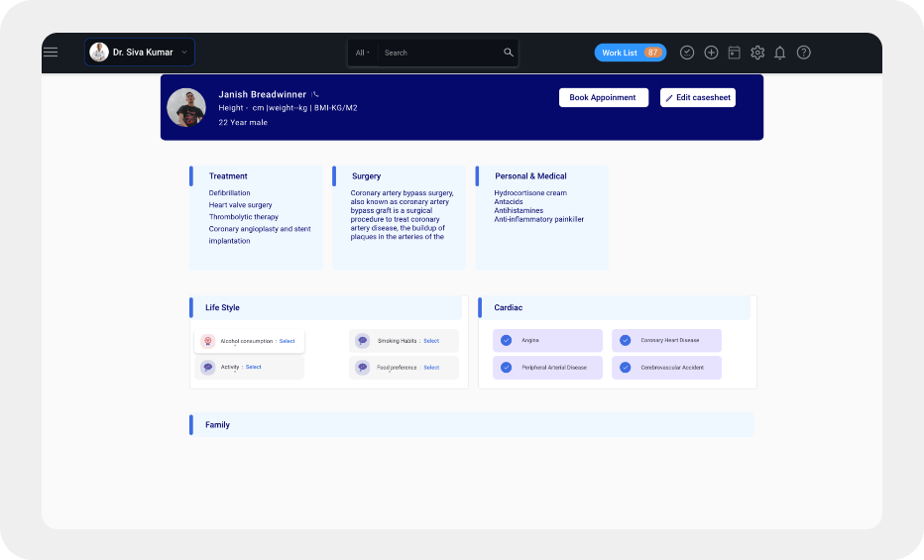Click Edit casesheet button
924x560 pixels.
698,98
